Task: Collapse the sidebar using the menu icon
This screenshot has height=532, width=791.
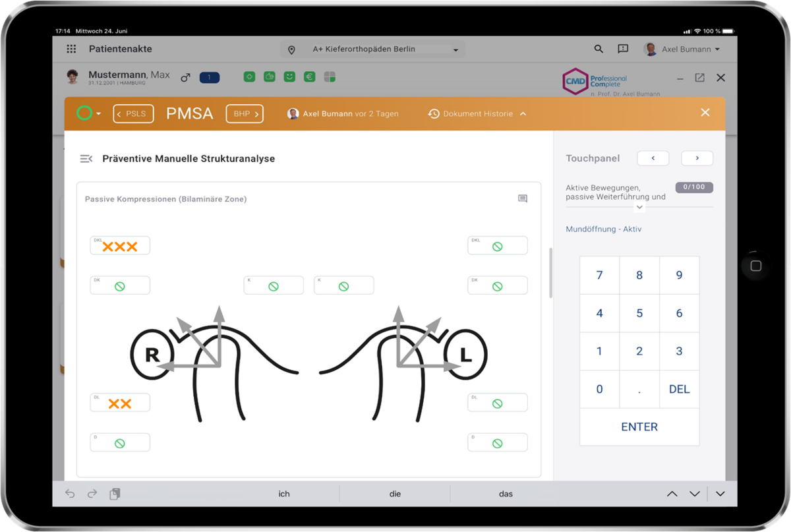Action: point(86,158)
